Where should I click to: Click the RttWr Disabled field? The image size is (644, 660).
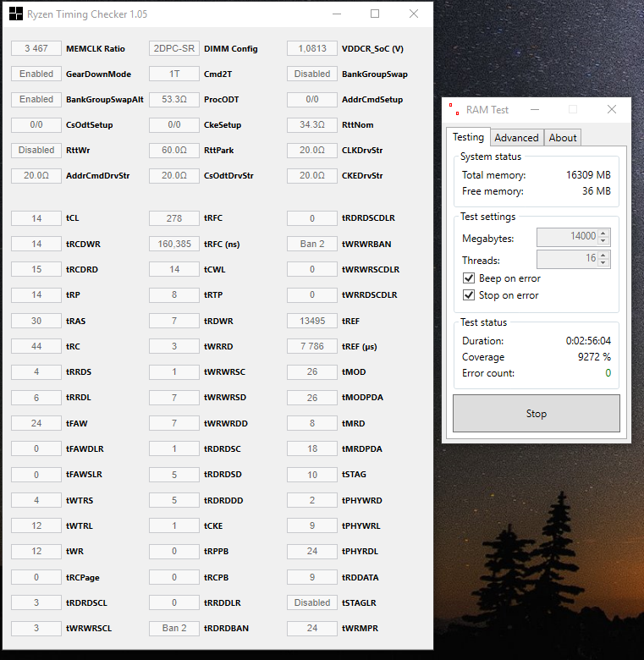pyautogui.click(x=36, y=150)
